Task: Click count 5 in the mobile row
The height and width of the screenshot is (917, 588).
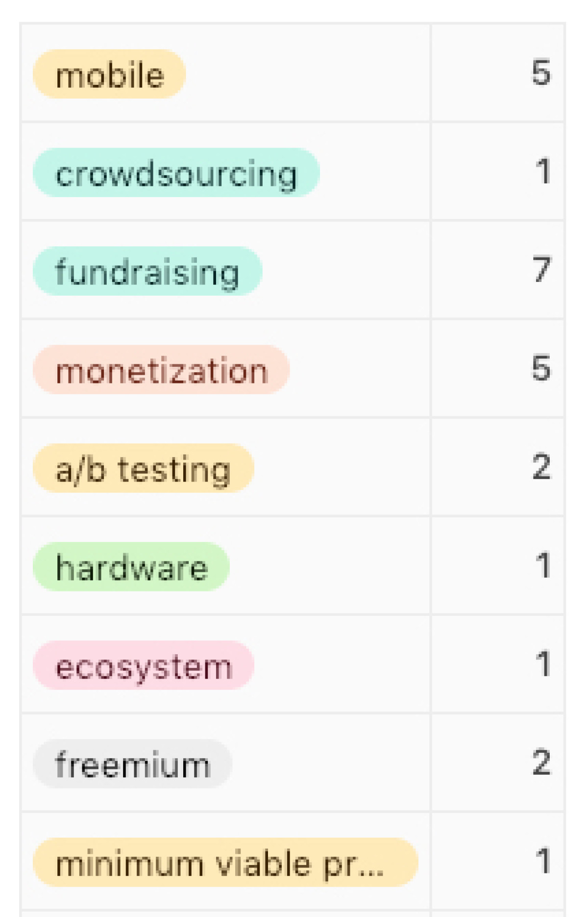Action: [x=541, y=74]
